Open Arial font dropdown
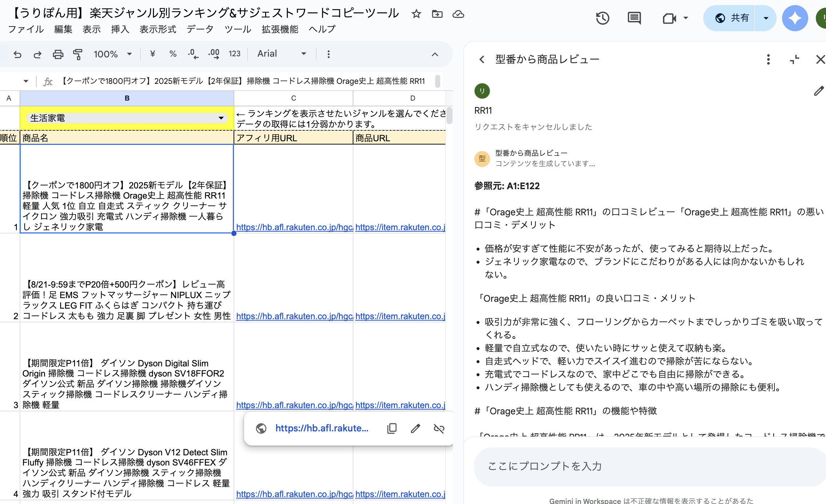The height and width of the screenshot is (504, 826). pyautogui.click(x=282, y=54)
